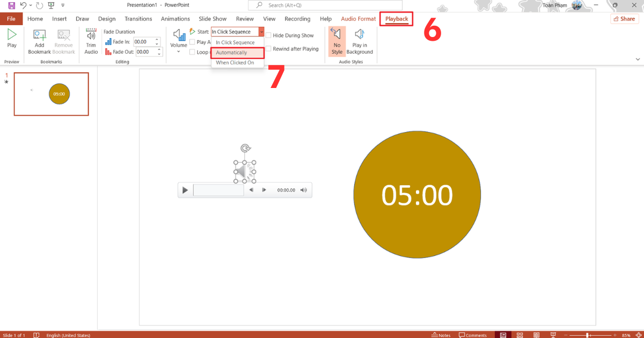This screenshot has height=338, width=644.
Task: Open the Transitions tab
Action: [138, 19]
